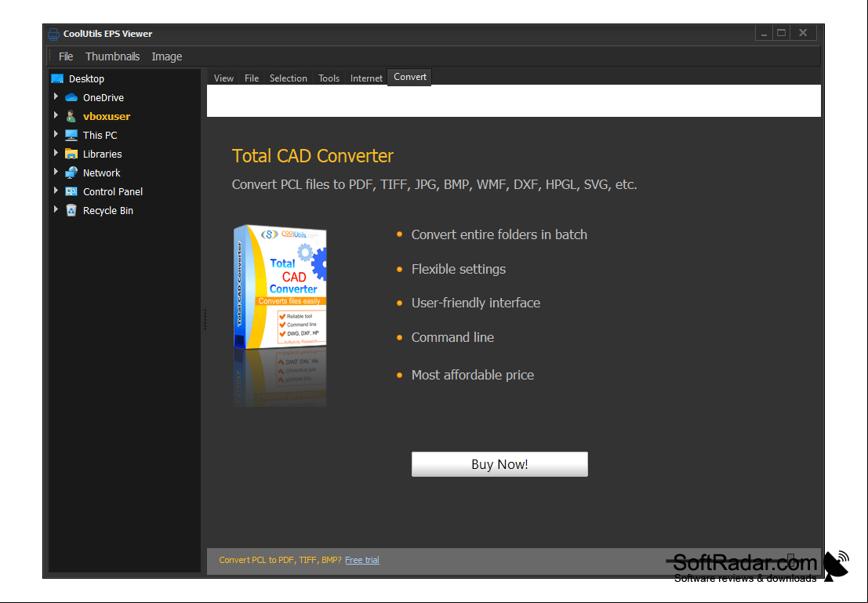Image resolution: width=868 pixels, height=603 pixels.
Task: Switch to the Tools tab
Action: [329, 78]
